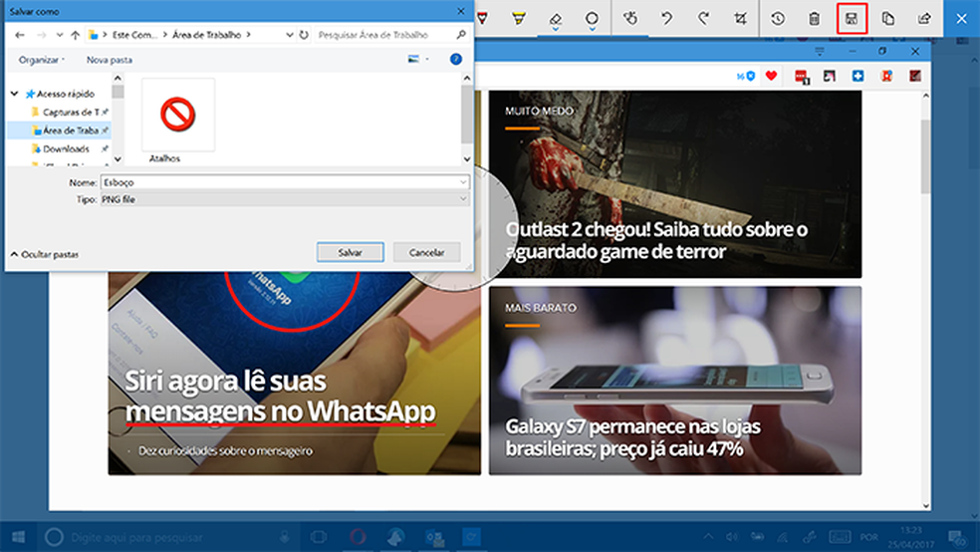Screen dimensions: 980x552
Task: Click the blue plus extension icon
Action: tap(858, 76)
